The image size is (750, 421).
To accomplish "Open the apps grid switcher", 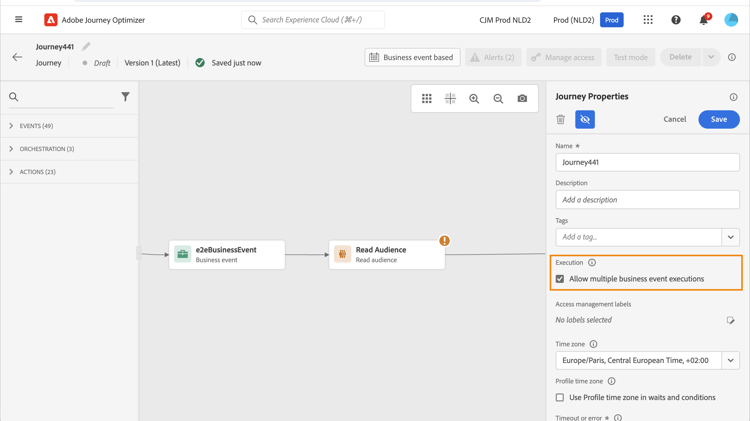I will (648, 20).
